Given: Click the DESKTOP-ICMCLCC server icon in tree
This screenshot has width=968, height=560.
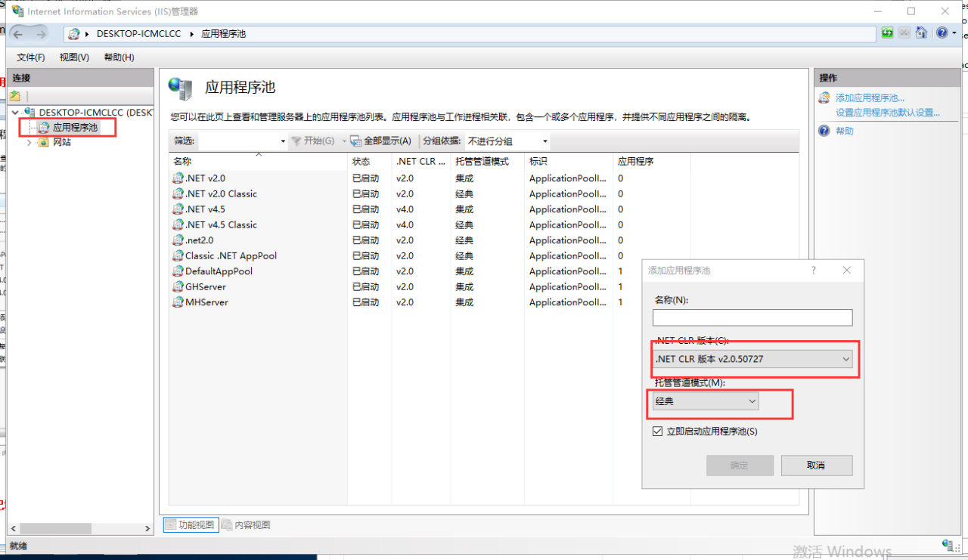Looking at the screenshot, I should coord(29,112).
